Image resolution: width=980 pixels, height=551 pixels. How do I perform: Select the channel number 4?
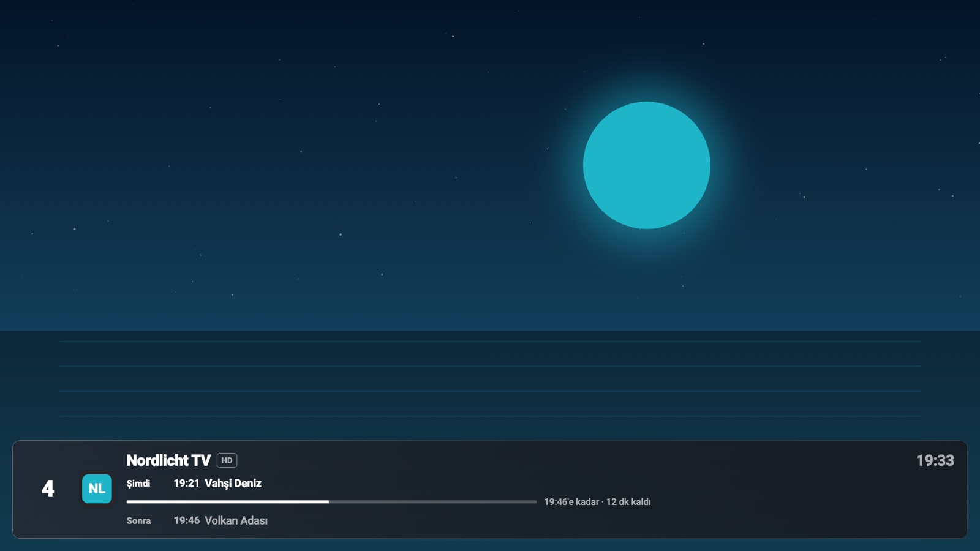[48, 489]
